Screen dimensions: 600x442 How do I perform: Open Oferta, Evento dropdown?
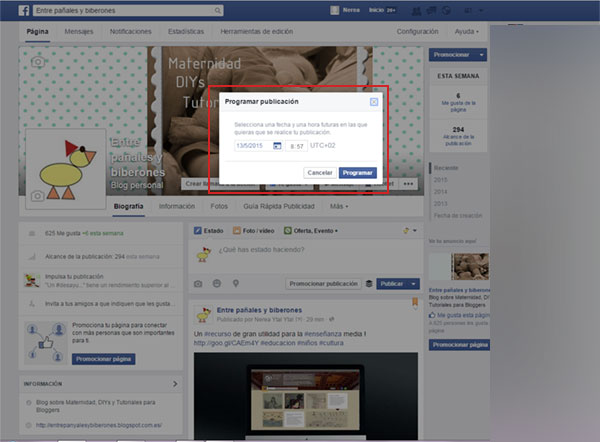pyautogui.click(x=311, y=231)
